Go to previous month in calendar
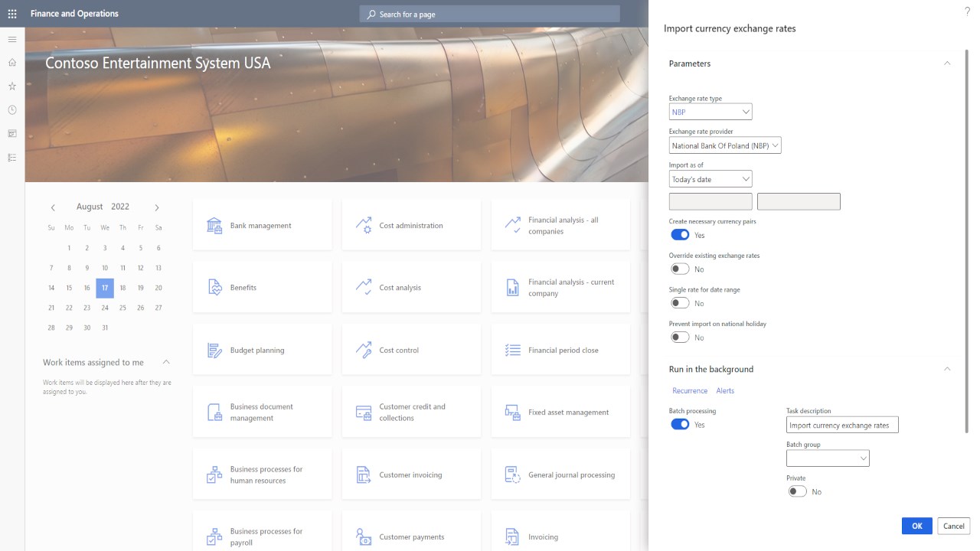Viewport: 980px width, 551px height. 53,207
